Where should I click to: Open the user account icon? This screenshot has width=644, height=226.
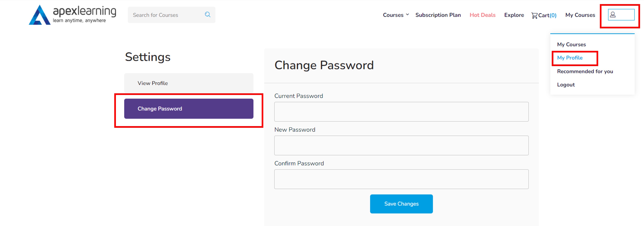pos(613,14)
